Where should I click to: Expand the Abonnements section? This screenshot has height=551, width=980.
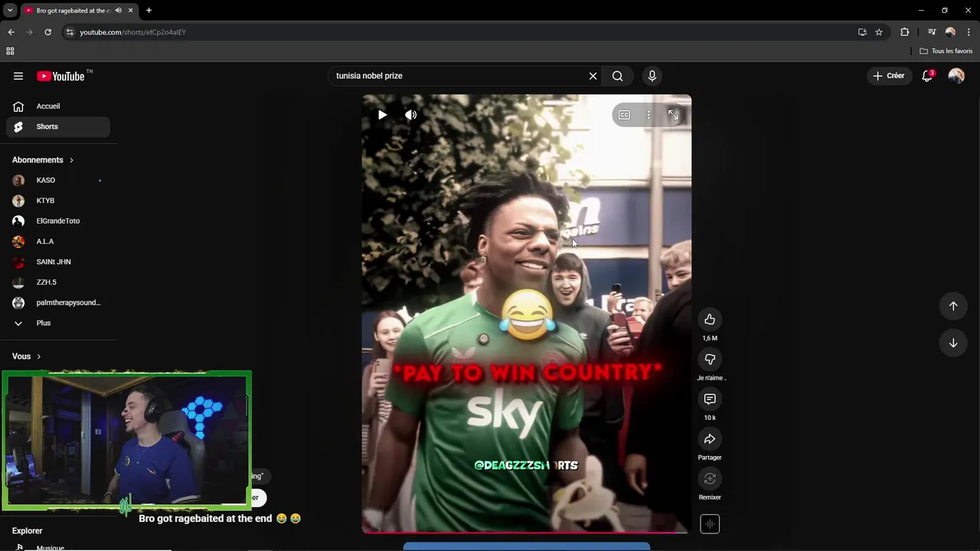click(x=44, y=160)
